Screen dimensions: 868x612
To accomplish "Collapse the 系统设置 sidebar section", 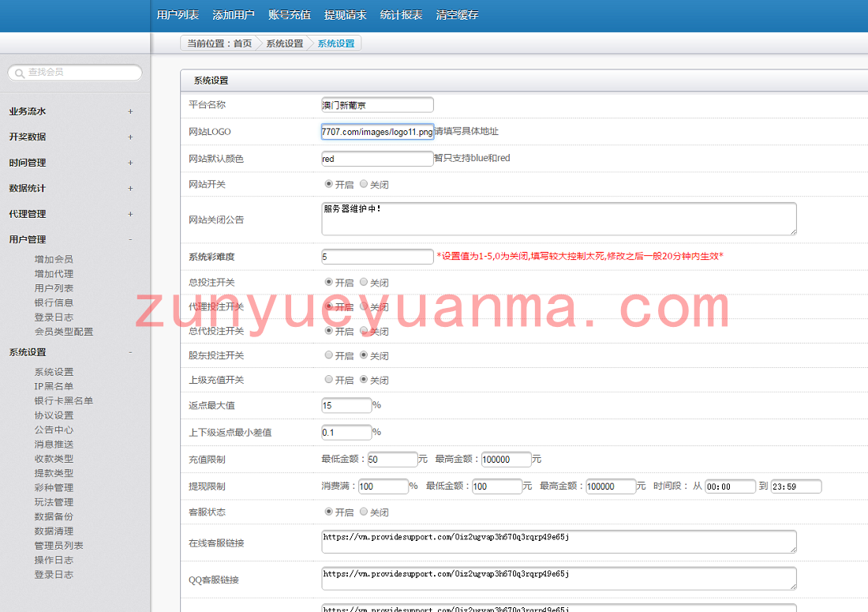I will point(130,352).
